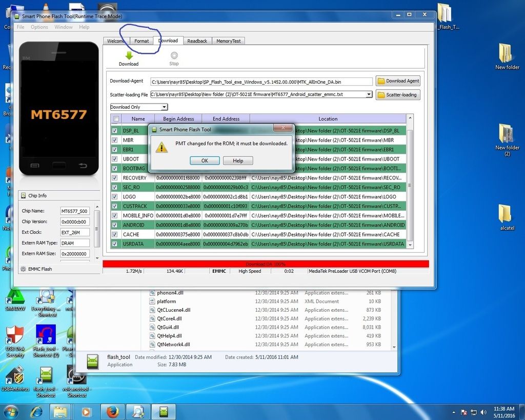The image size is (525, 420).
Task: Switch to the Format tab
Action: 142,41
